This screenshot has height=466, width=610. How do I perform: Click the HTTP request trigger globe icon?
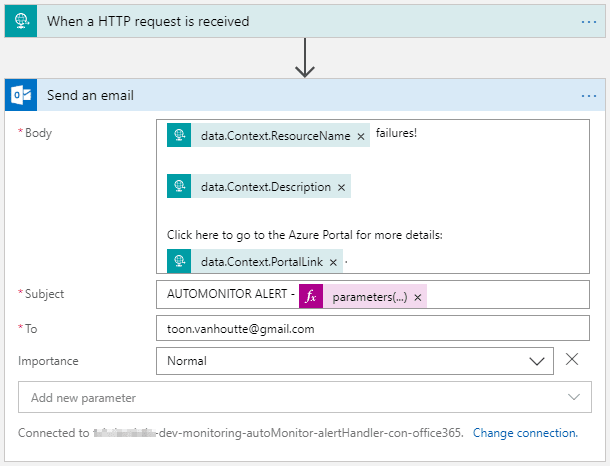tap(21, 21)
